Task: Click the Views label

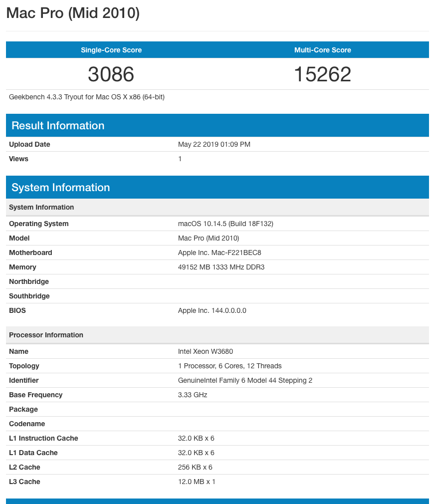Action: 18,159
